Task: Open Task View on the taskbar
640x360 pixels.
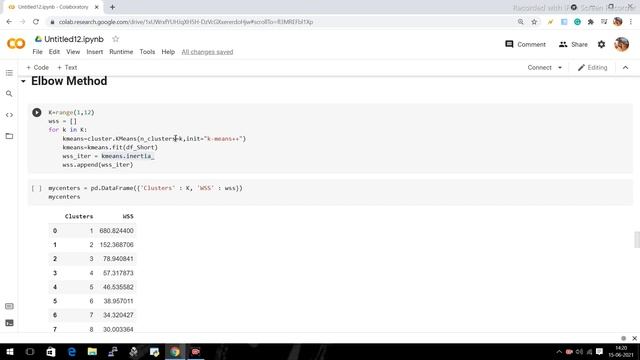Action: (30, 351)
